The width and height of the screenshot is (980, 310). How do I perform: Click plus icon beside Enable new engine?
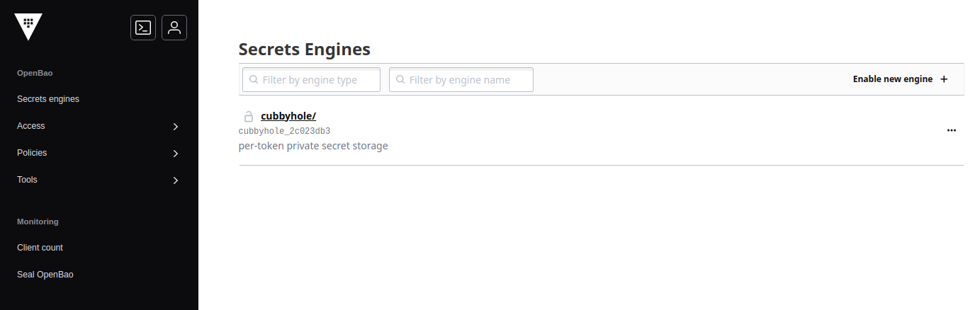click(944, 79)
